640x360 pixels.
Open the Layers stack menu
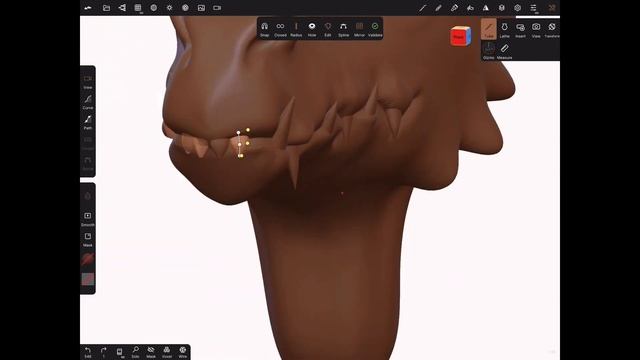tap(502, 8)
